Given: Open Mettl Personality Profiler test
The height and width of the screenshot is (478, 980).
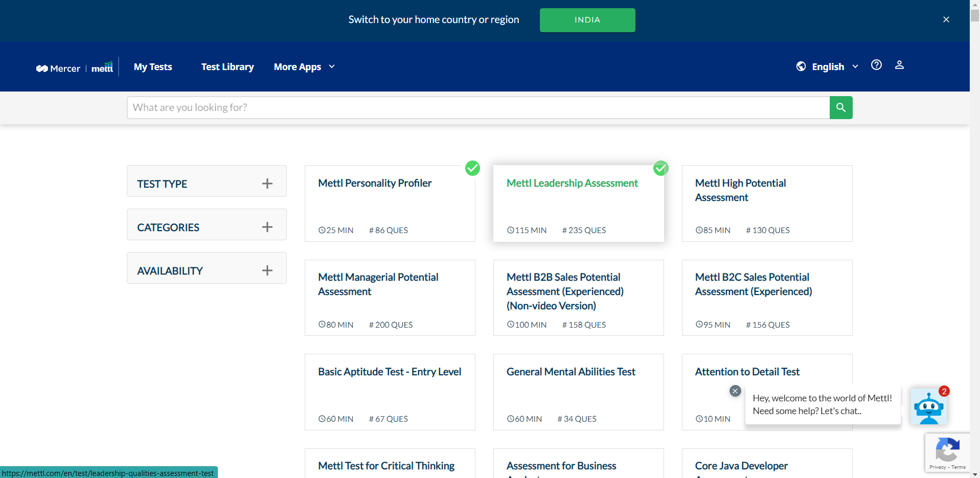Looking at the screenshot, I should (x=375, y=183).
